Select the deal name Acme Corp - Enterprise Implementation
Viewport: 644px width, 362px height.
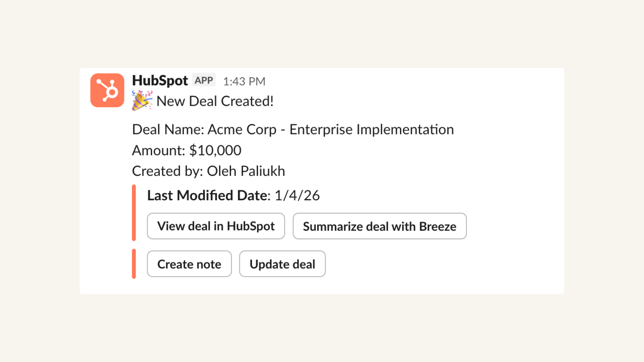[x=293, y=130]
